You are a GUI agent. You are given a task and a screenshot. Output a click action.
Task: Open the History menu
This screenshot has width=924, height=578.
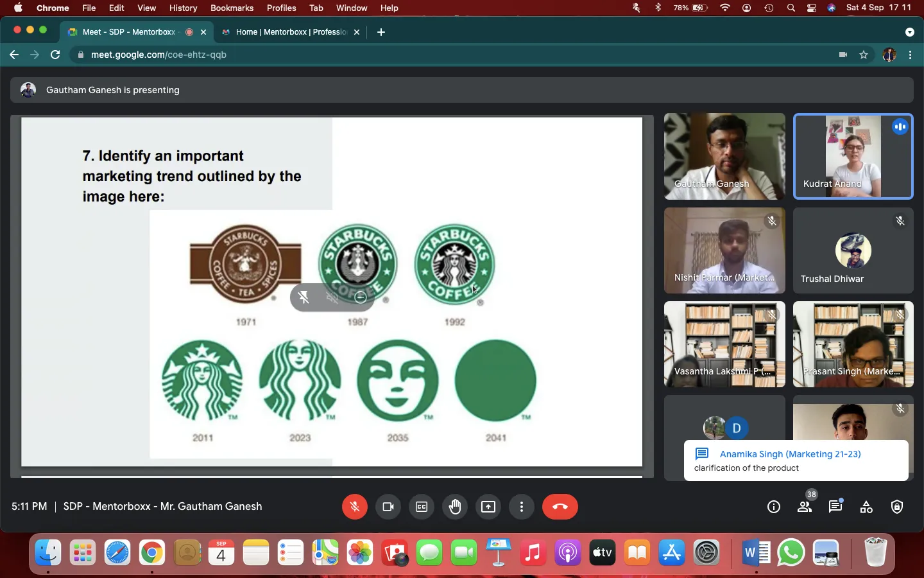[x=183, y=8]
